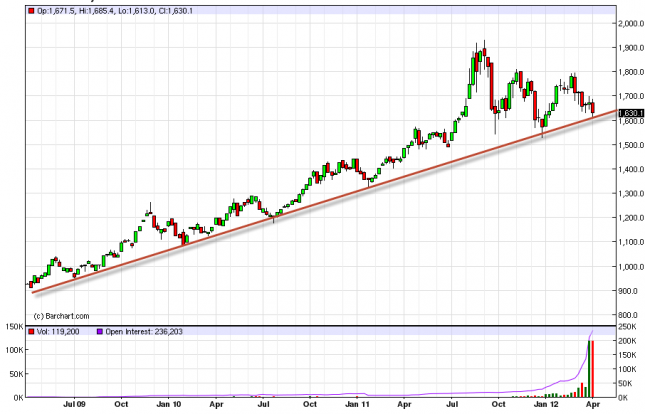Click the Open Interest: 236,203 label
This screenshot has height=414, width=645.
click(144, 331)
